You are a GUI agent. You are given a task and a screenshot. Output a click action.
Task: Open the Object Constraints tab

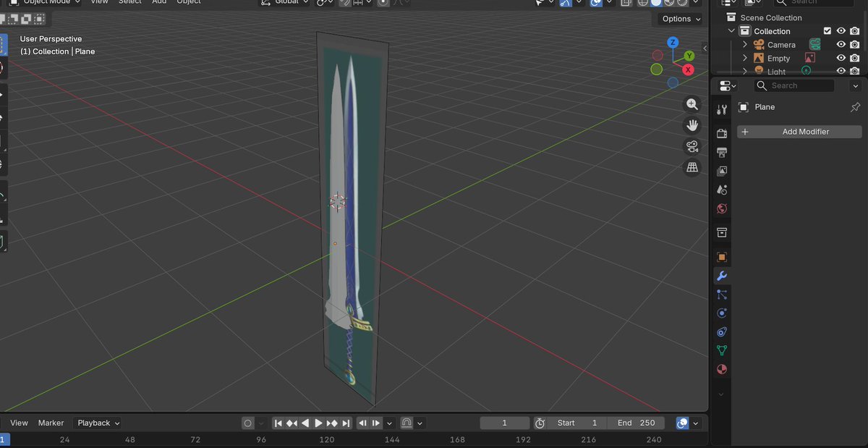(721, 332)
